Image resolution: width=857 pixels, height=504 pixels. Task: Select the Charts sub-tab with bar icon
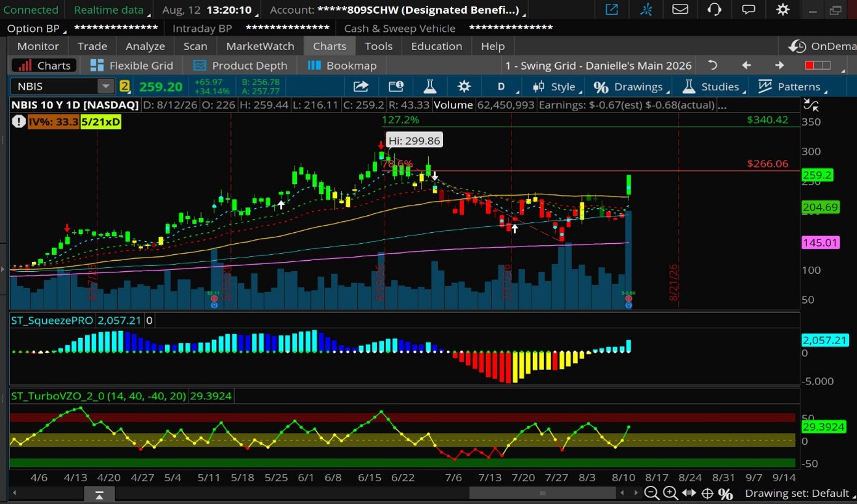pyautogui.click(x=45, y=65)
